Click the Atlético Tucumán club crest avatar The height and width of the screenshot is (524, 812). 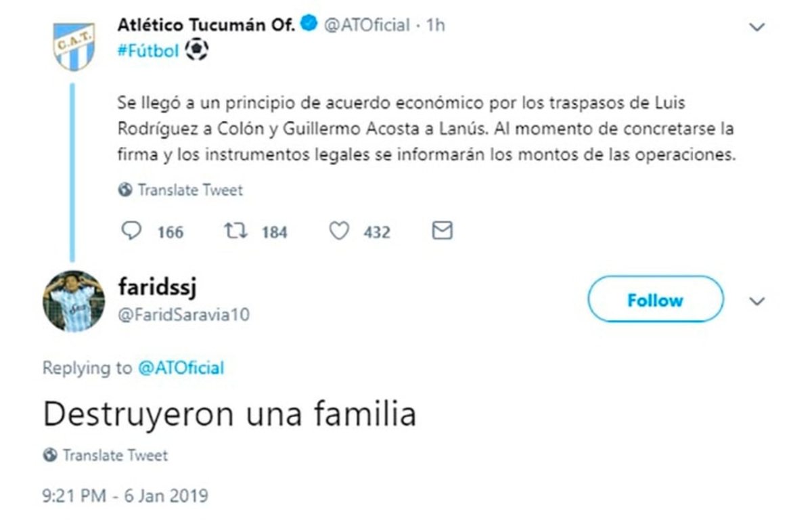click(74, 45)
